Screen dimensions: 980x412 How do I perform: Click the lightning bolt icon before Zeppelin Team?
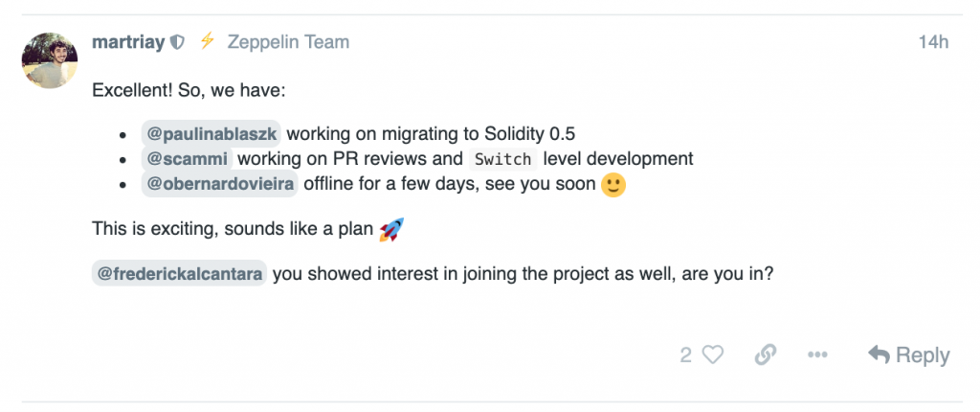(x=207, y=41)
